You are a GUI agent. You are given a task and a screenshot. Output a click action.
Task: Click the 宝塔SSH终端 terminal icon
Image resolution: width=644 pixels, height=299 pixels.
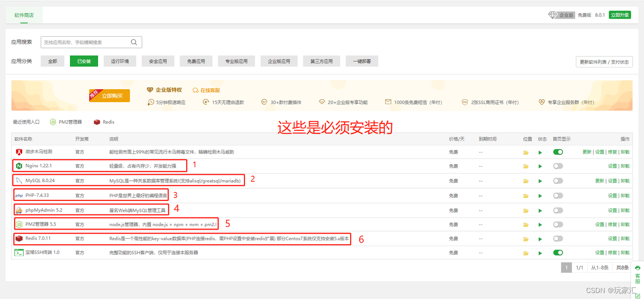19,253
